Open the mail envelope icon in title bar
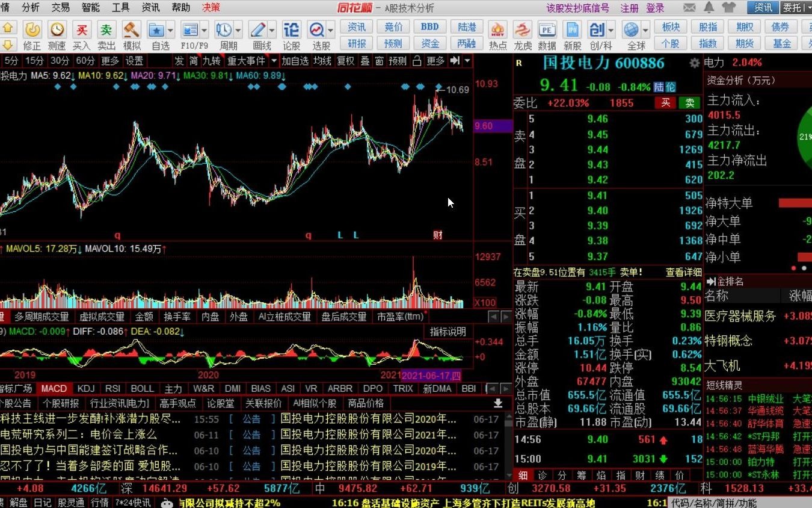 click(x=690, y=8)
